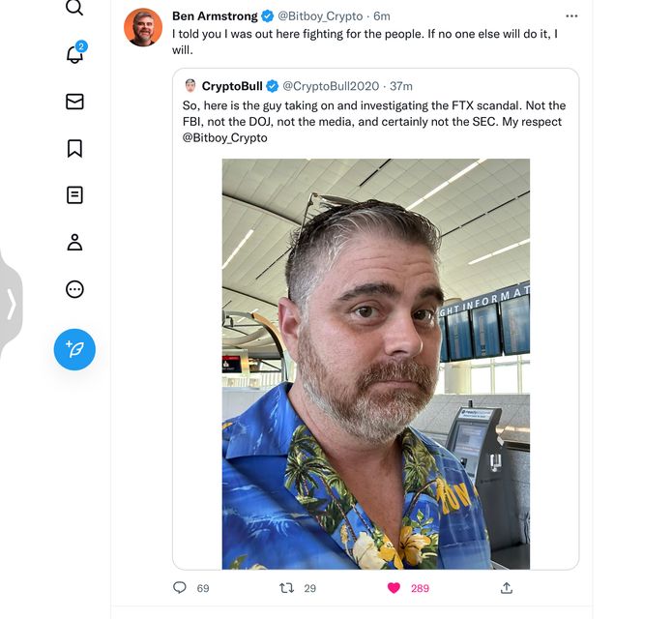Image resolution: width=672 pixels, height=619 pixels.
Task: Open notifications bell with 2 badge
Action: (74, 54)
